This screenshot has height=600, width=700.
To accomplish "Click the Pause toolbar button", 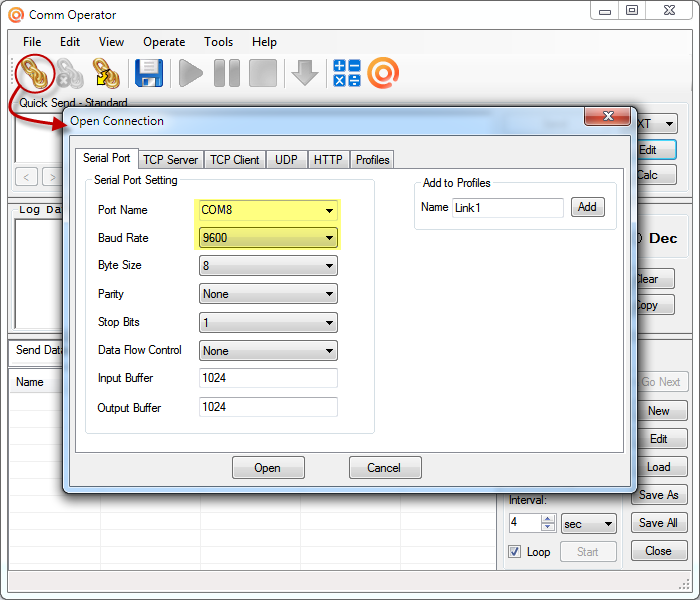I will click(x=227, y=73).
